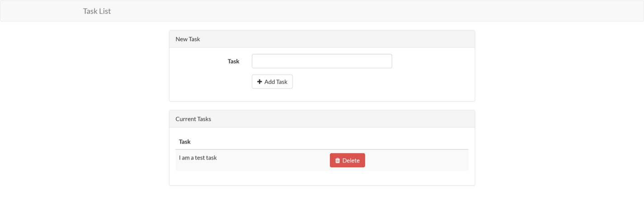Click the Task column header in table

pos(185,142)
